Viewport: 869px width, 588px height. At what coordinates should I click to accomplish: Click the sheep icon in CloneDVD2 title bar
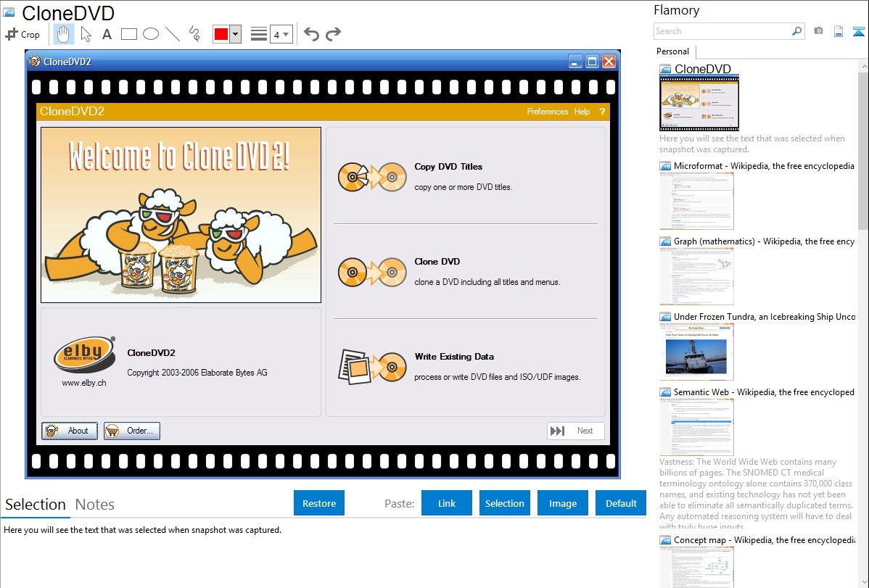[x=35, y=61]
